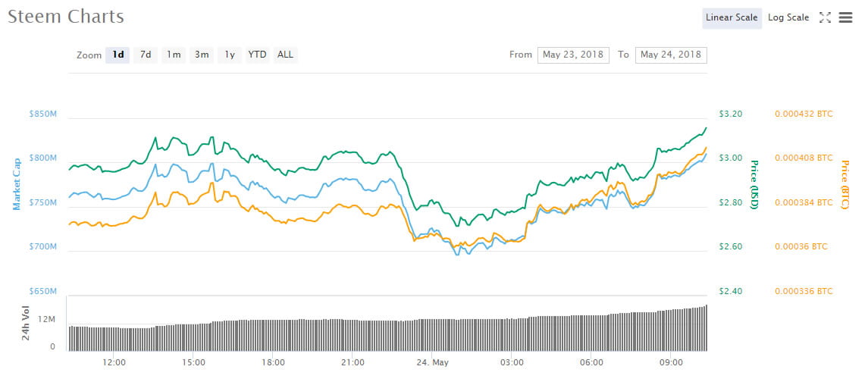The height and width of the screenshot is (382, 868).
Task: Click the 0.00036 BTC label
Action: pyautogui.click(x=801, y=247)
